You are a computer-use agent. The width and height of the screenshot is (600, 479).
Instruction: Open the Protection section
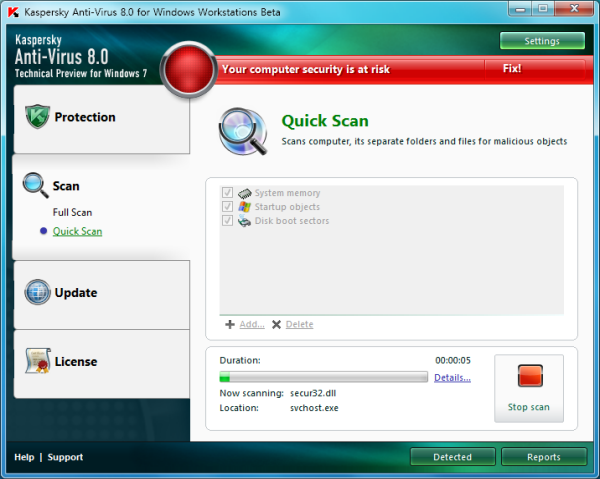pos(101,119)
